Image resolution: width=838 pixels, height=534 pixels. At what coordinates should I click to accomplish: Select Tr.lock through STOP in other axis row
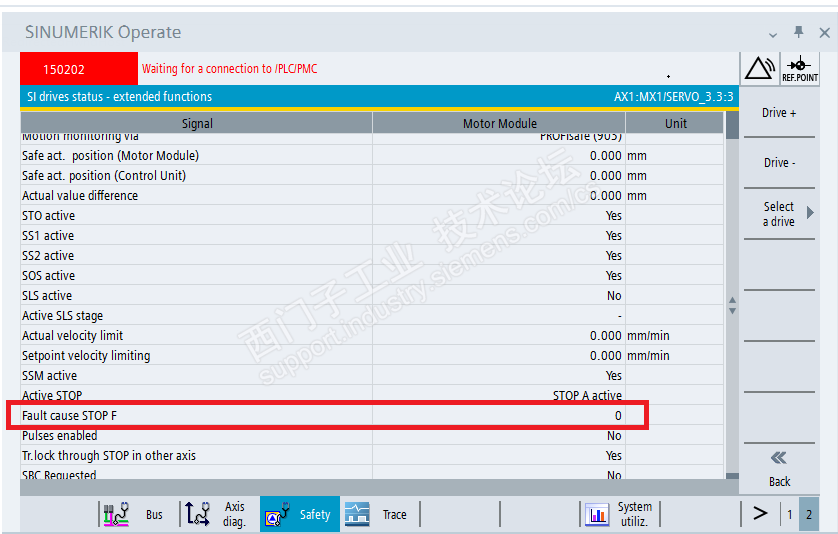coord(372,455)
